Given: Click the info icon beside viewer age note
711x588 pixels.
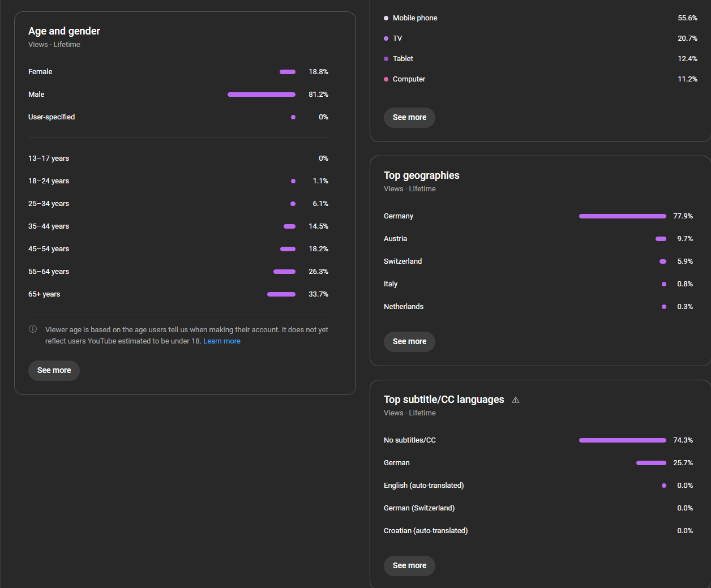Looking at the screenshot, I should point(33,329).
